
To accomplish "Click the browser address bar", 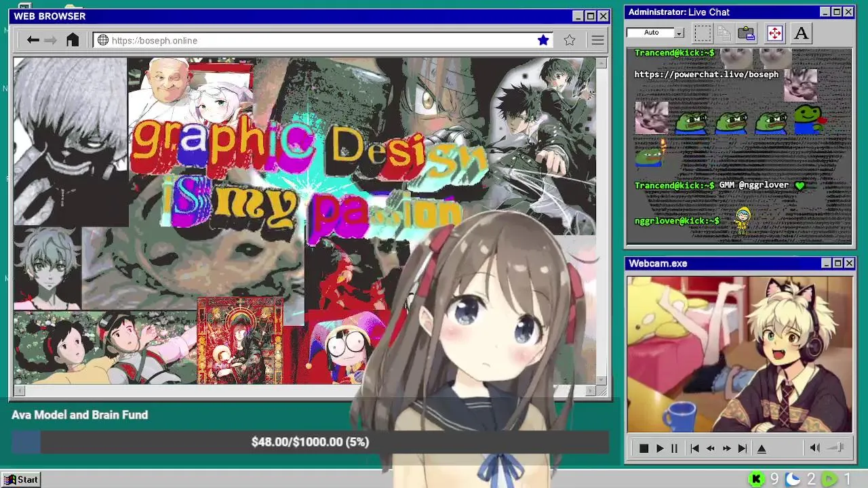I will coord(322,40).
